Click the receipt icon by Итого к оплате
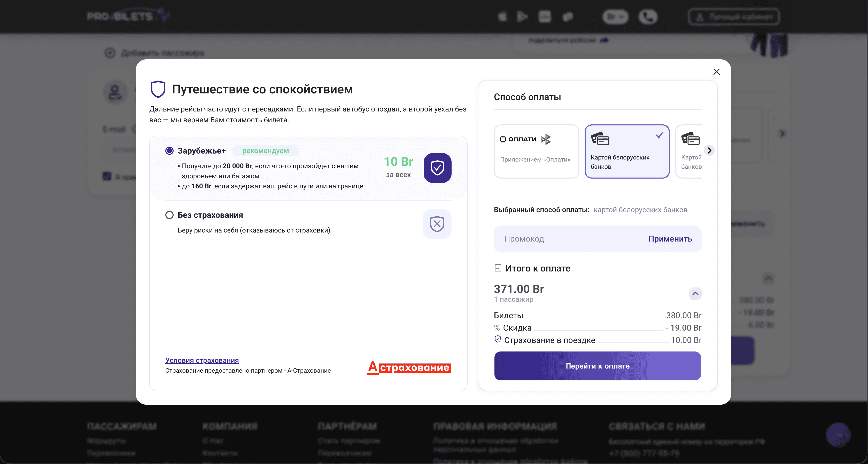The image size is (868, 464). (498, 268)
